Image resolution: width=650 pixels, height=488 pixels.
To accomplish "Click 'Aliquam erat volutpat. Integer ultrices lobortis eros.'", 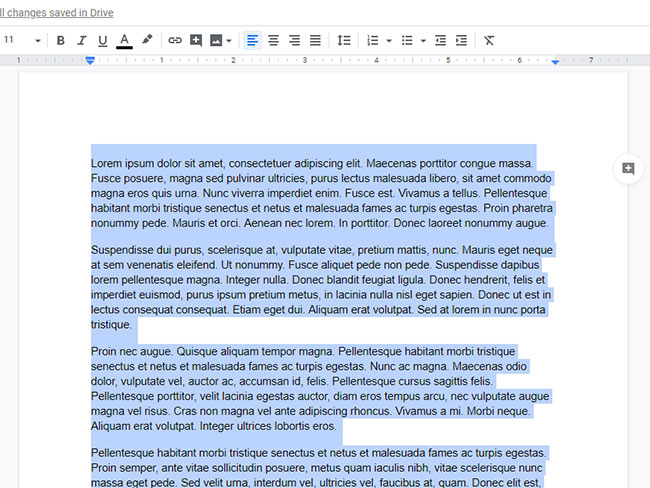I will [213, 426].
